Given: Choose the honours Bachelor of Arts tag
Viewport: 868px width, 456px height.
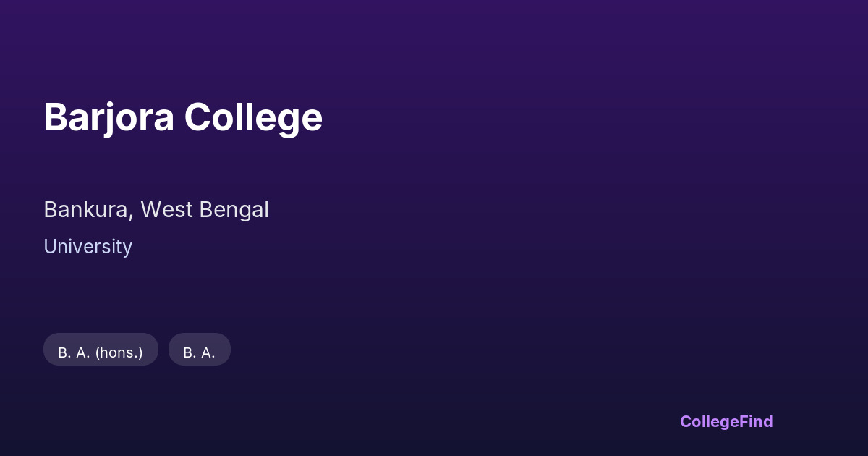Looking at the screenshot, I should point(101,352).
